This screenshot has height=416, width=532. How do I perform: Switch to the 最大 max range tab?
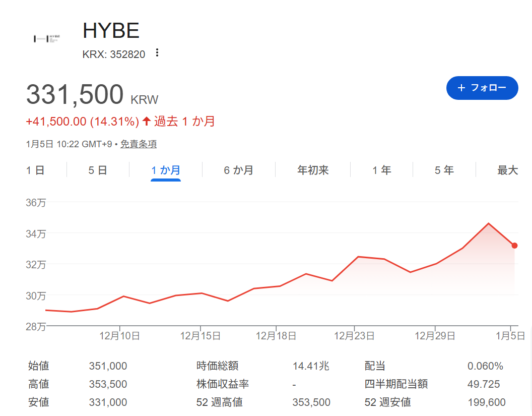(507, 170)
